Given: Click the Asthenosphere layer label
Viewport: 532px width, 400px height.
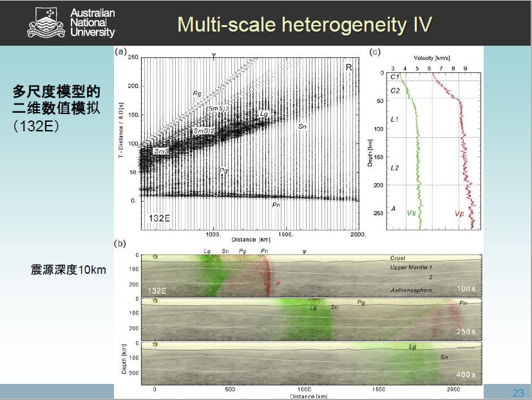Looking at the screenshot, I should coord(412,290).
